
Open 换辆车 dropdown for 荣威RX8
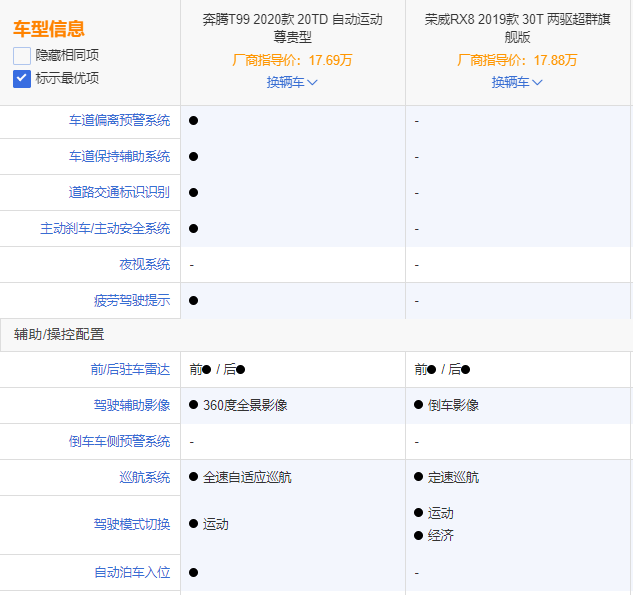coord(517,82)
